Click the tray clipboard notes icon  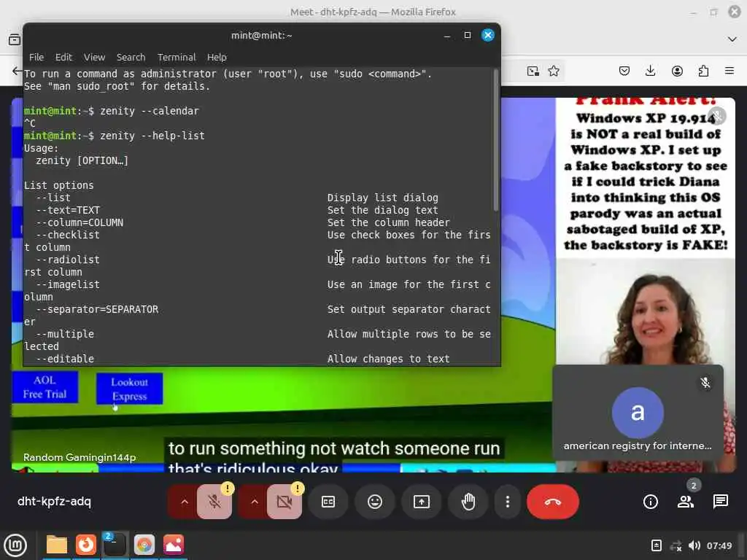[x=657, y=545]
